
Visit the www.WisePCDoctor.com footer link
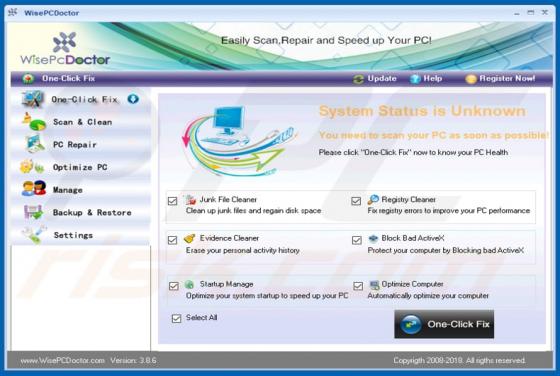coord(62,360)
